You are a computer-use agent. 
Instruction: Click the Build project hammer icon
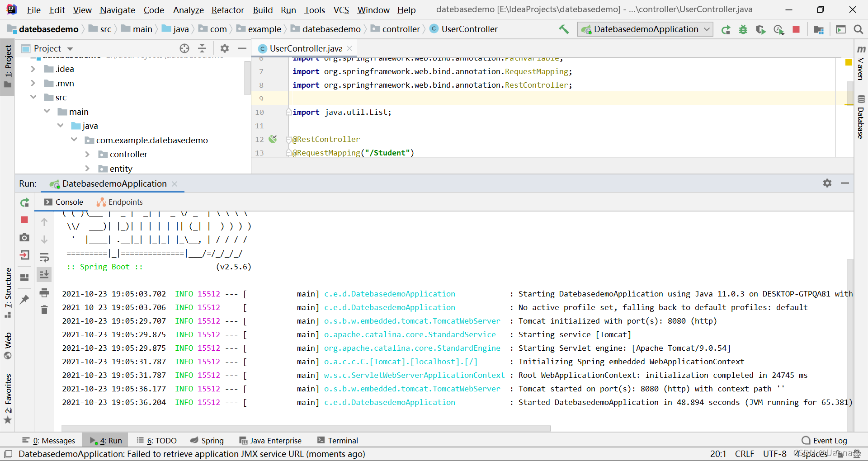tap(563, 29)
